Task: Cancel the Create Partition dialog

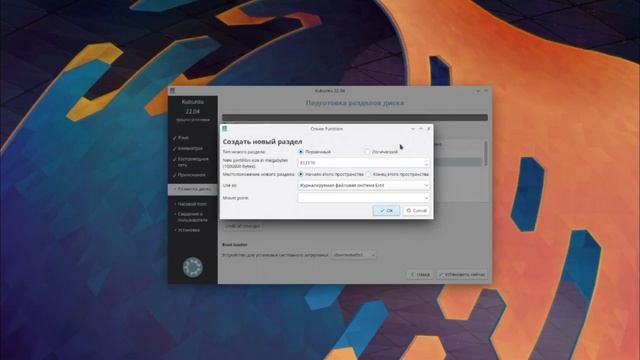Action: 416,211
